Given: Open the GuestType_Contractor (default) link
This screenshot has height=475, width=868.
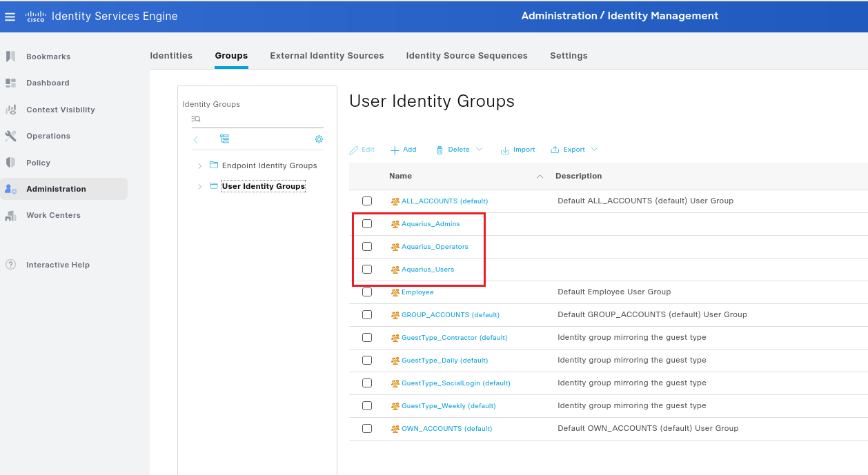Looking at the screenshot, I should pyautogui.click(x=454, y=338).
